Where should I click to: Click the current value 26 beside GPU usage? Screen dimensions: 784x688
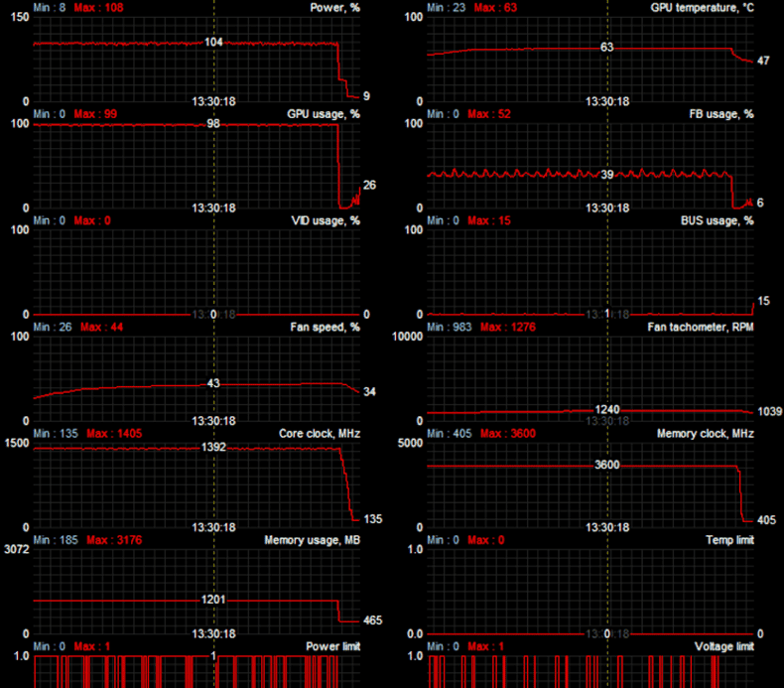pos(369,186)
